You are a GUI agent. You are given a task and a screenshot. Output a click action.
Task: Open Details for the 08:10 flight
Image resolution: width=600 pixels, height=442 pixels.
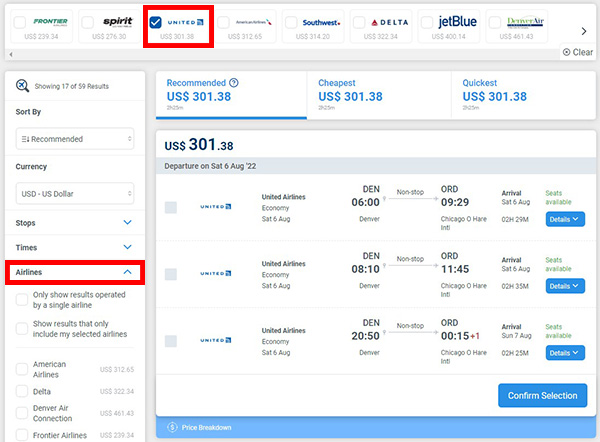565,286
